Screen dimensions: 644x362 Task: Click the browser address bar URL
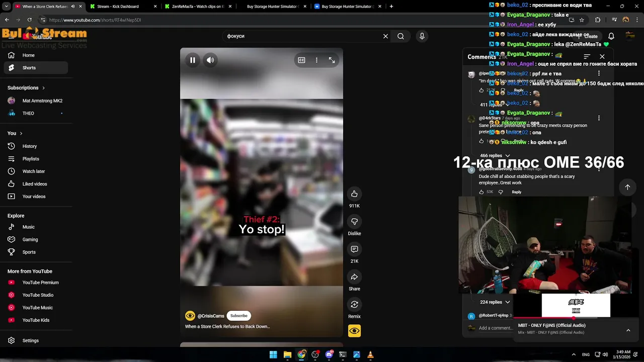[x=95, y=20]
